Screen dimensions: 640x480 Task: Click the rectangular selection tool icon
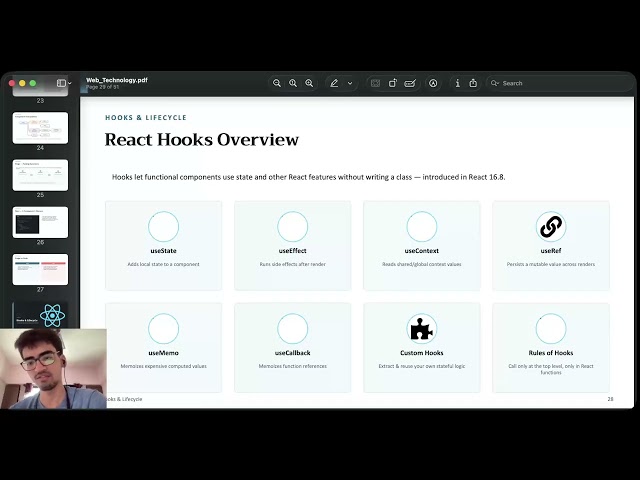(x=376, y=83)
